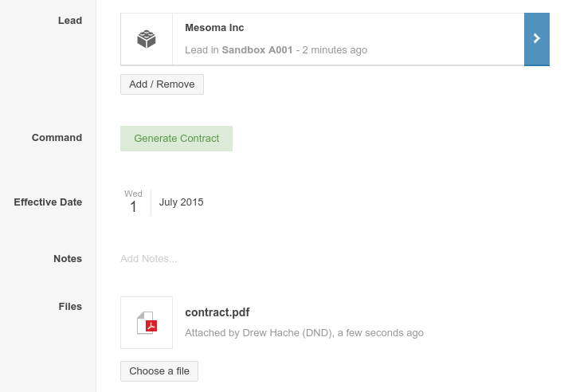This screenshot has height=392, width=564.
Task: Click the contract.pdf file name
Action: [217, 312]
